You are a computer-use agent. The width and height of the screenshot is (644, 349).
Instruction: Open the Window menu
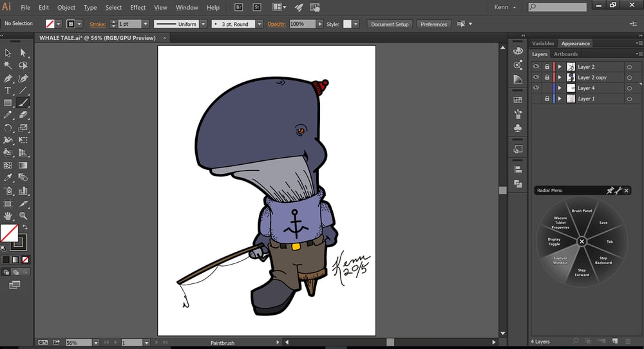(x=187, y=7)
